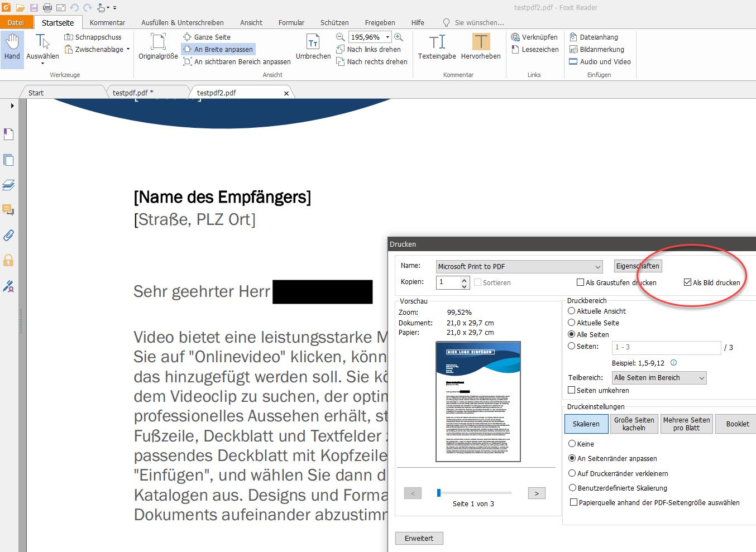Switch to the Kommentar ribbon tab
The width and height of the screenshot is (756, 552).
click(x=107, y=22)
